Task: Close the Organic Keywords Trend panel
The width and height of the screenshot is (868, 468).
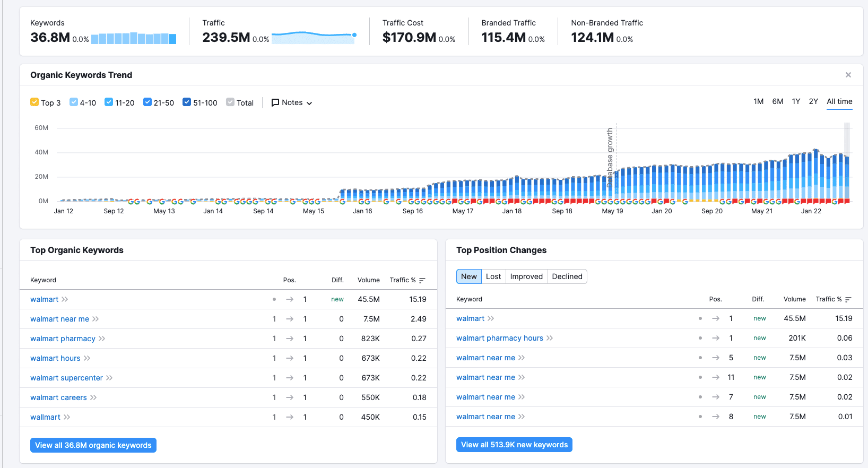Action: 848,75
